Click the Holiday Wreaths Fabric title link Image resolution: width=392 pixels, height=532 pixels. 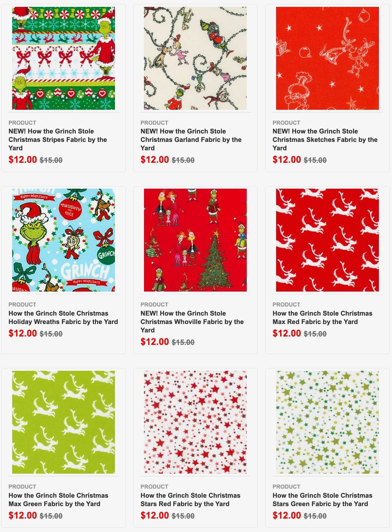tap(63, 317)
